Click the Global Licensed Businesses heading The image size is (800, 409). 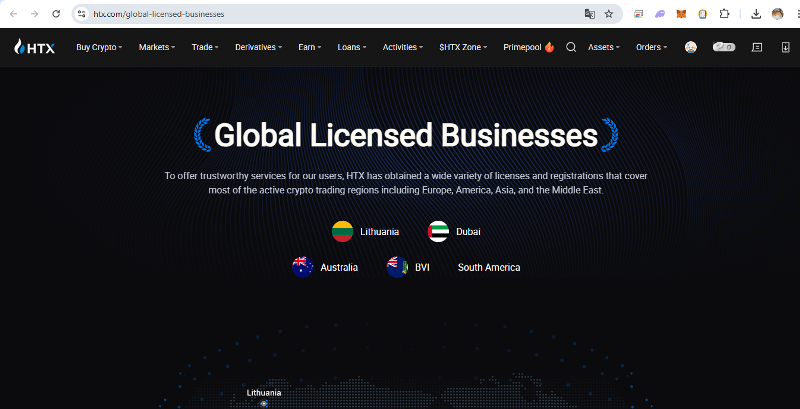pos(406,135)
